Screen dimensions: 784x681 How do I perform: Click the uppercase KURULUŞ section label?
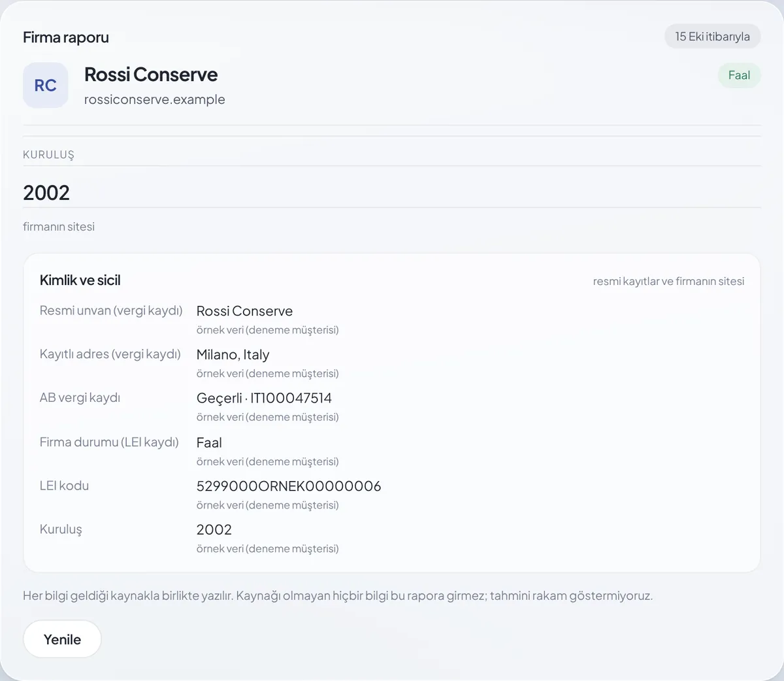click(48, 155)
